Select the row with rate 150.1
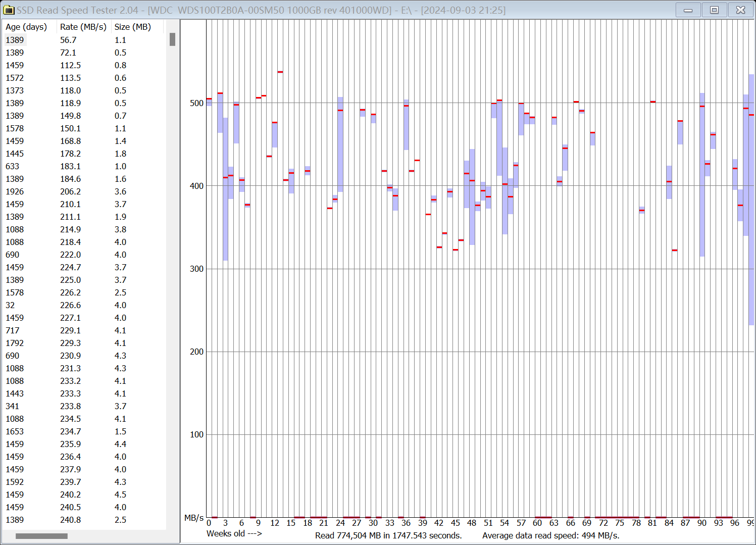756x545 pixels. (84, 128)
